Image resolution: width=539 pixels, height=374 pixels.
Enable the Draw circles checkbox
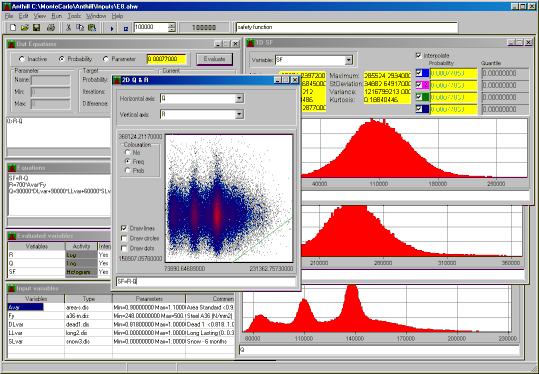click(x=124, y=238)
